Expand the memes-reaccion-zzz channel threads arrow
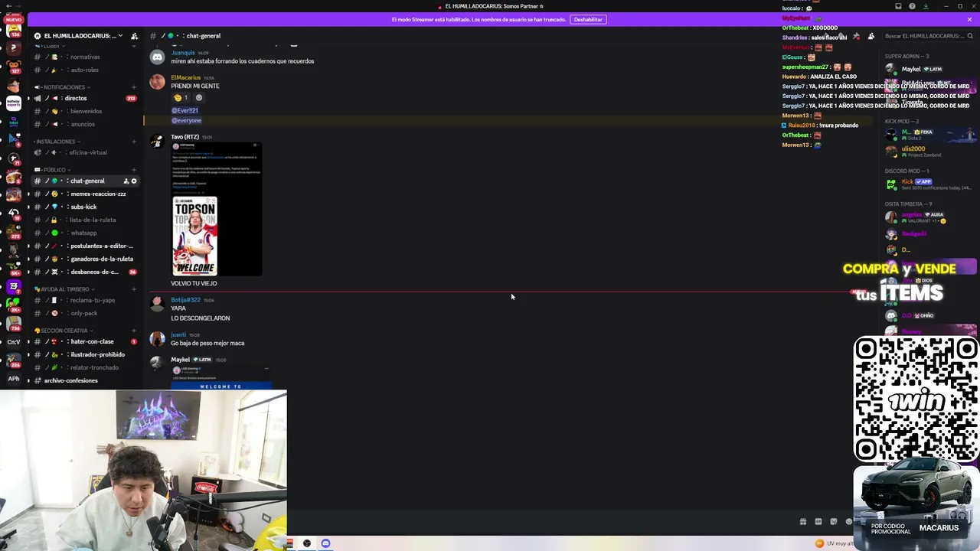 28,194
